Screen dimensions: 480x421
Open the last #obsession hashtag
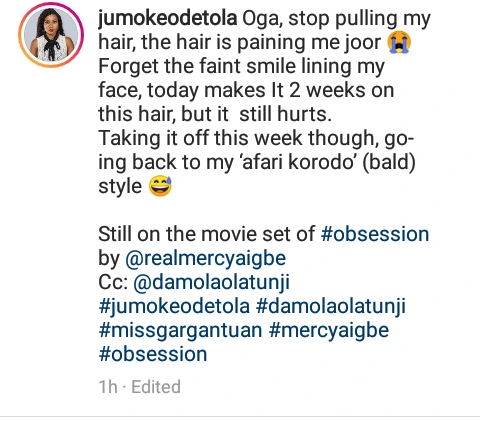pyautogui.click(x=153, y=354)
